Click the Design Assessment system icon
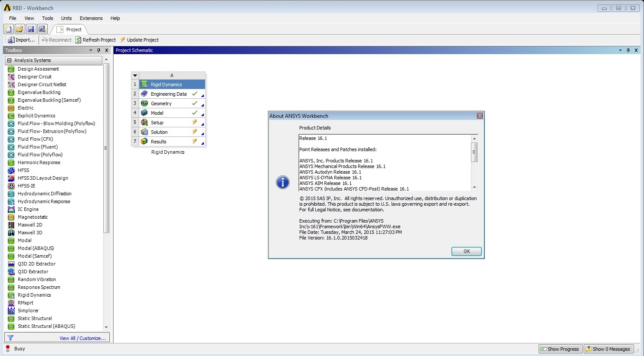Image resolution: width=644 pixels, height=356 pixels. point(11,69)
